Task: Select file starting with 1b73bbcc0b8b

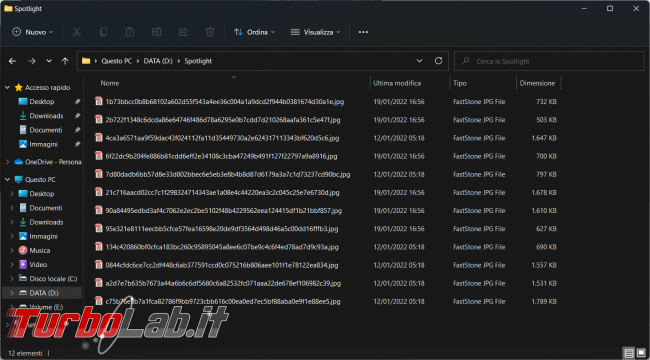Action: tap(225, 102)
